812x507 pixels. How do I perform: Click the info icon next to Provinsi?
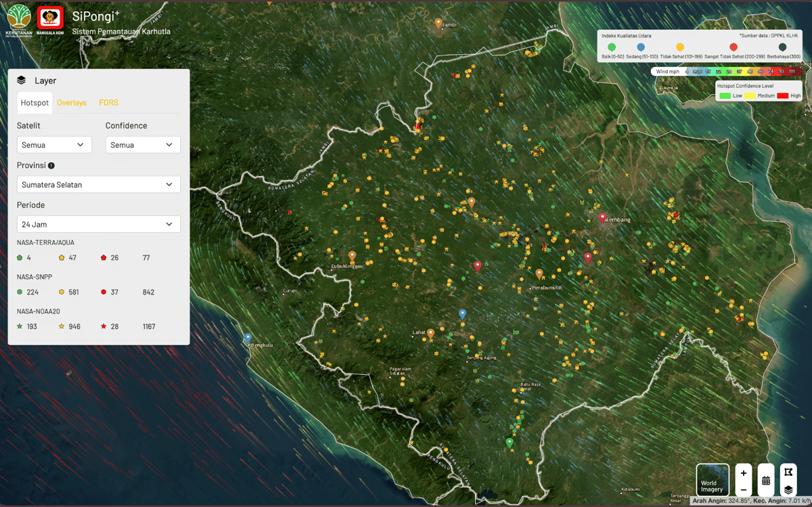51,165
